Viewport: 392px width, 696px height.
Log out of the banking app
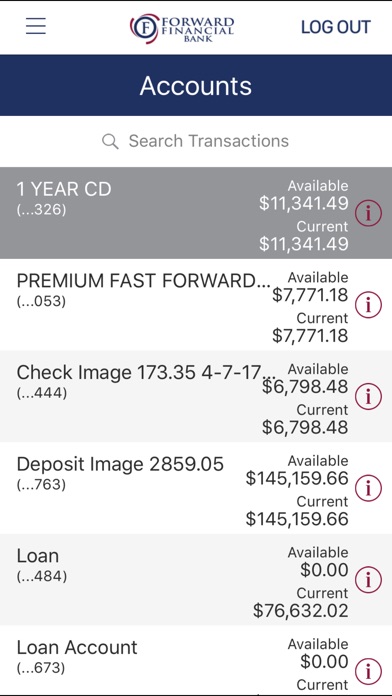(336, 27)
